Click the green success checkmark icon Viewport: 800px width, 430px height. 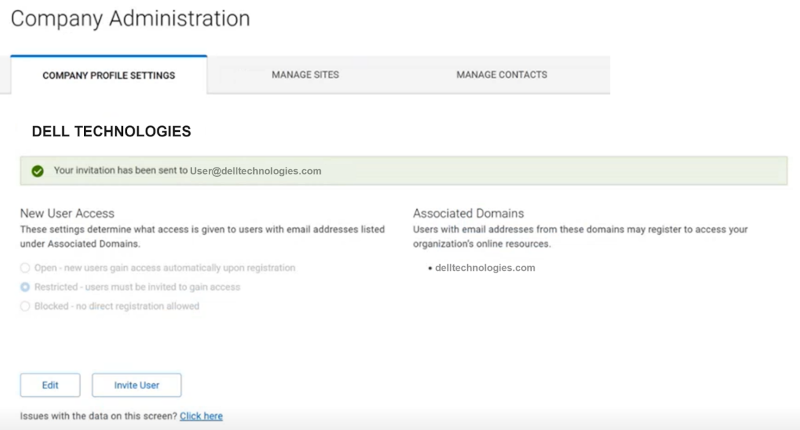point(37,171)
